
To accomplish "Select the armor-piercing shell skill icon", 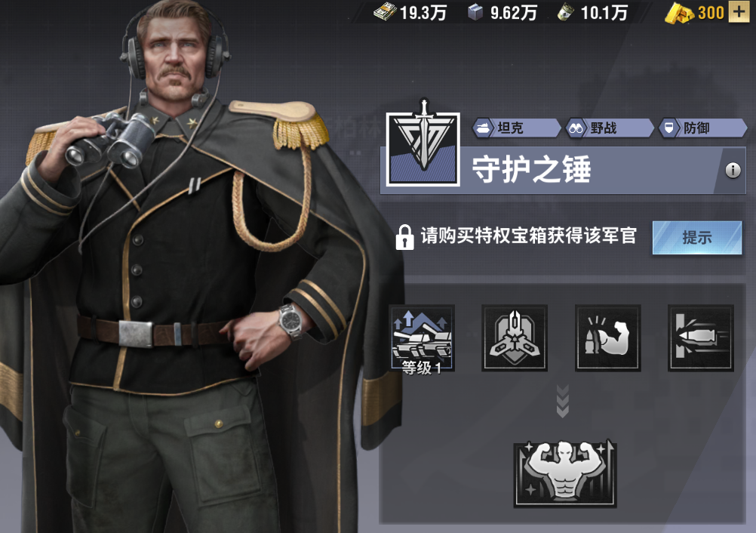I will tap(701, 337).
